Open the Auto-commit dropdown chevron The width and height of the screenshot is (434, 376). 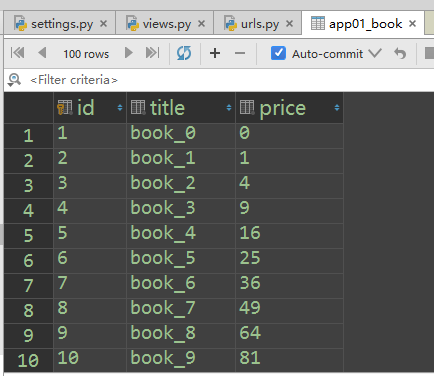click(x=375, y=53)
